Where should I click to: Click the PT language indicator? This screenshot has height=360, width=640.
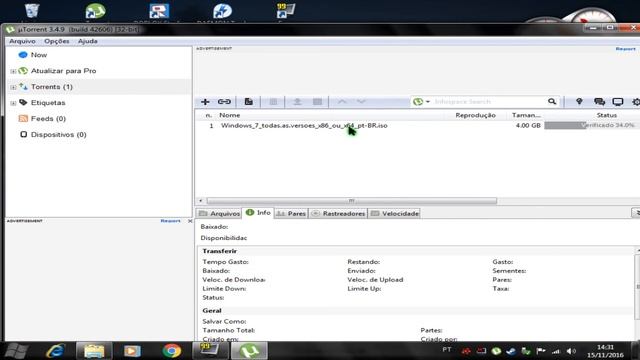(447, 350)
